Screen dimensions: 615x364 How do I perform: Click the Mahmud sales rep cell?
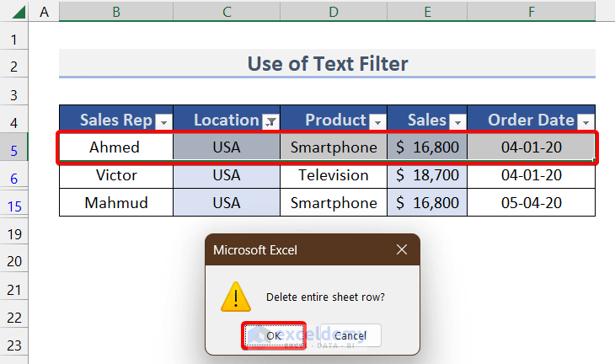coord(115,203)
